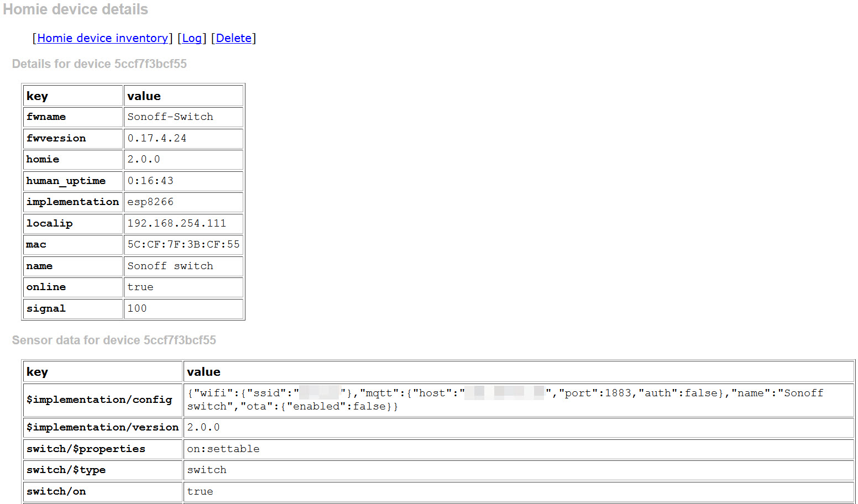Select the 'Homie device details' page heading
Image resolution: width=858 pixels, height=504 pixels.
click(x=76, y=9)
